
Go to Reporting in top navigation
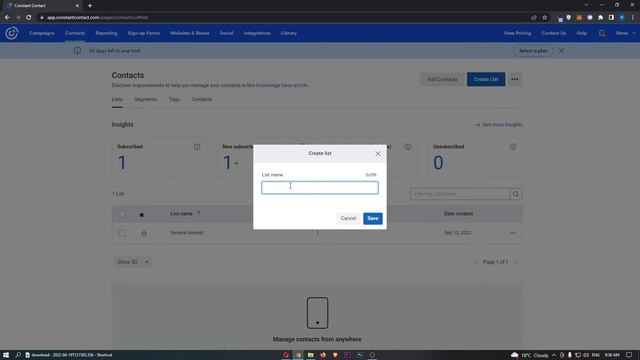coord(106,33)
